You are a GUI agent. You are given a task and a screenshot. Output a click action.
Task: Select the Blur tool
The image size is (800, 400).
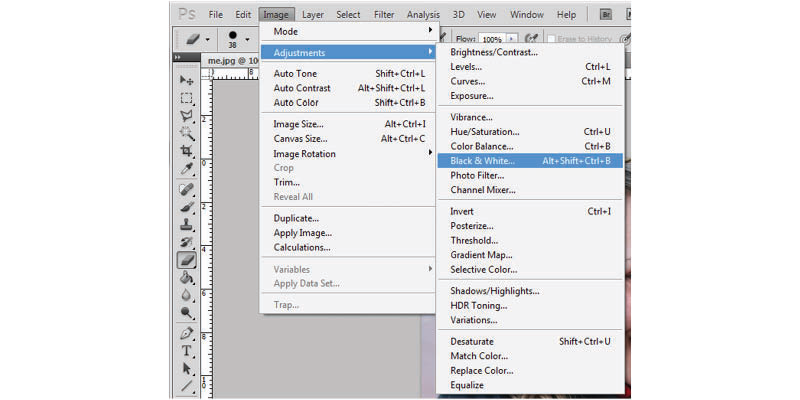(x=187, y=296)
